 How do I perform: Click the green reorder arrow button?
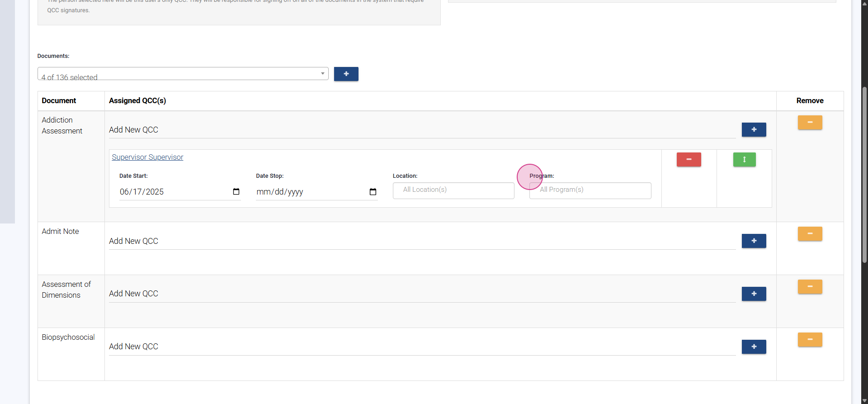coord(744,160)
